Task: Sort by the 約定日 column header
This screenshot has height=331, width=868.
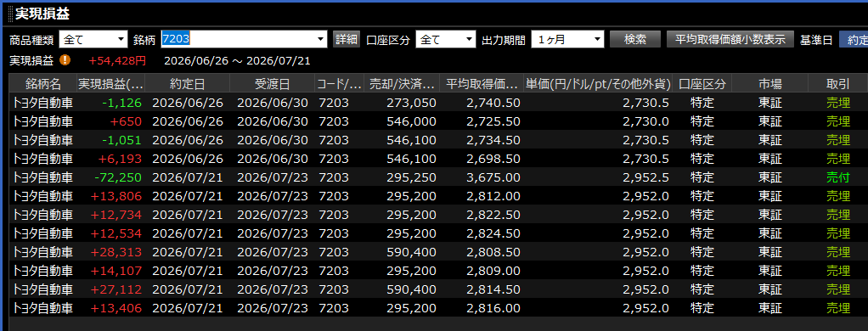Action: [188, 84]
